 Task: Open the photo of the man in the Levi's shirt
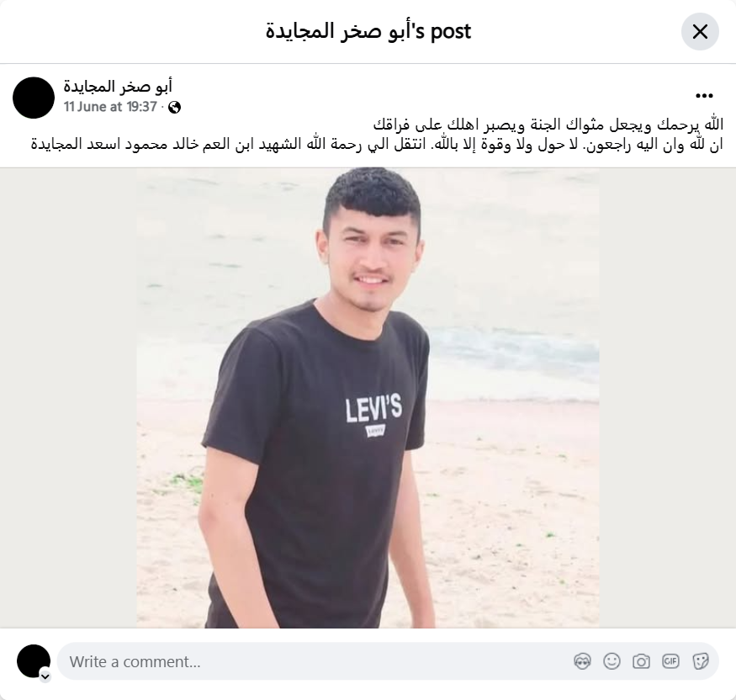[x=368, y=398]
